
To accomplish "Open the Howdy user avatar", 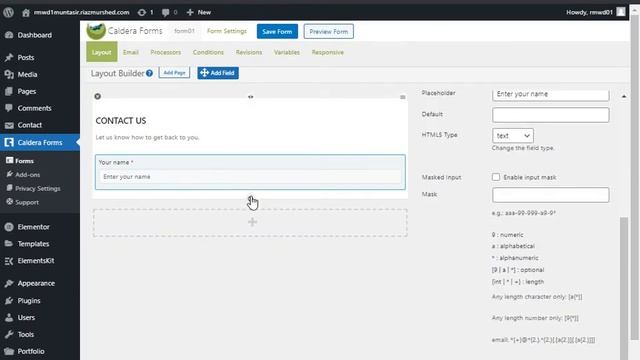I will pyautogui.click(x=620, y=12).
